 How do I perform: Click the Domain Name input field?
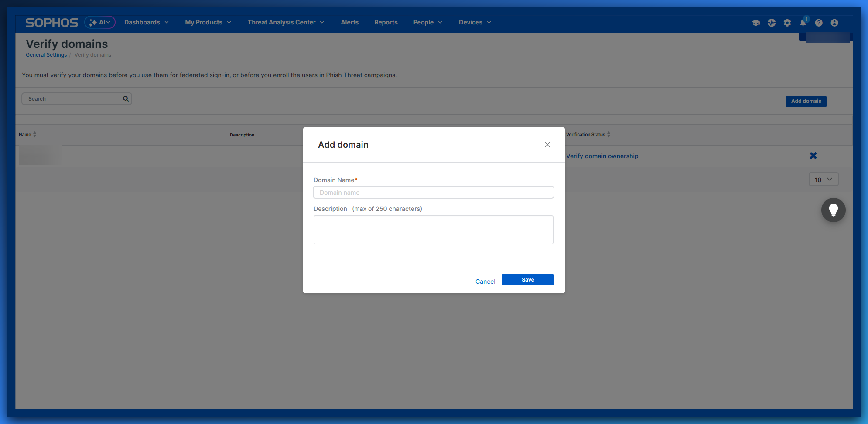click(433, 192)
